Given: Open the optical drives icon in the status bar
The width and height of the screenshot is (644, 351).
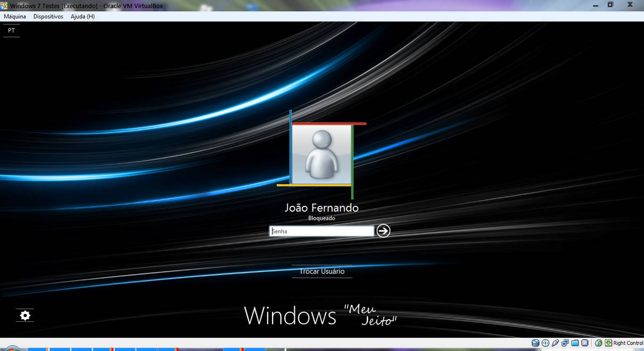Looking at the screenshot, I should pyautogui.click(x=545, y=342).
